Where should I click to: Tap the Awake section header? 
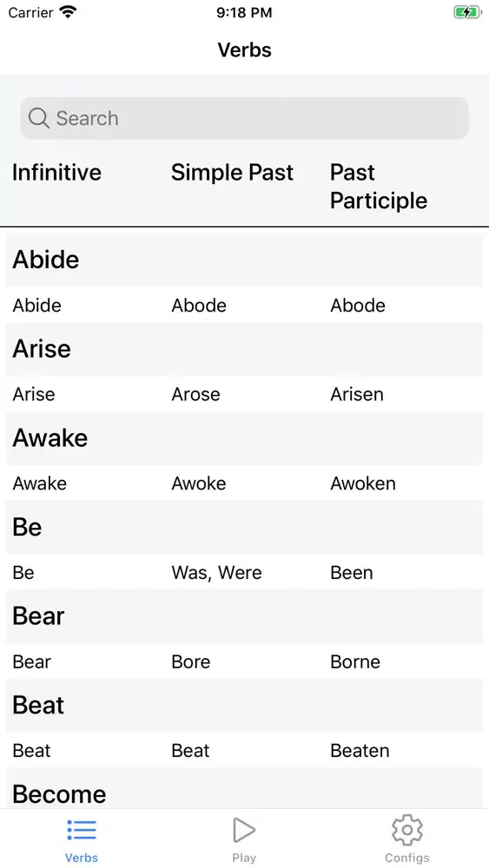point(245,437)
